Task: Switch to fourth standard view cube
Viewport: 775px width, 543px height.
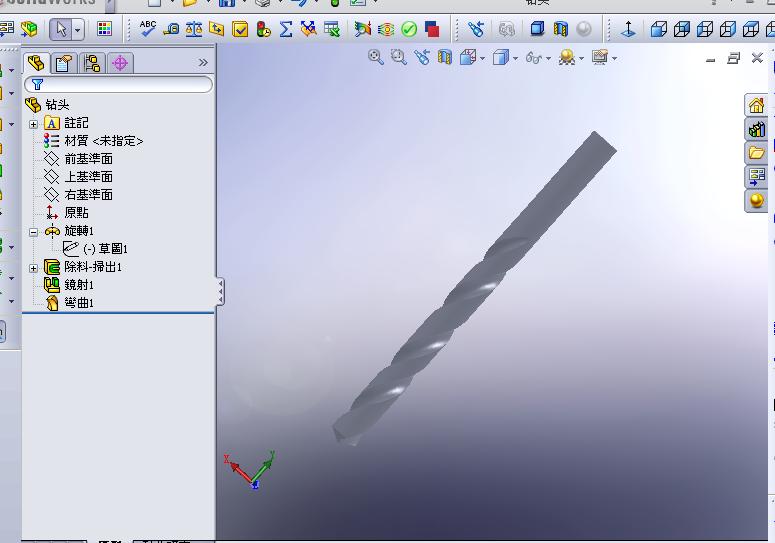Action: pyautogui.click(x=728, y=29)
